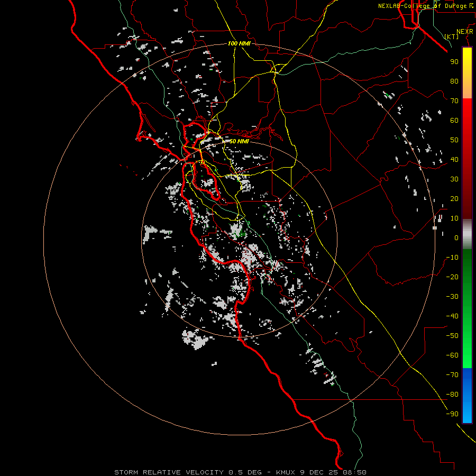
Task: Click the -60 value on the velocity scale
Action: (x=452, y=355)
